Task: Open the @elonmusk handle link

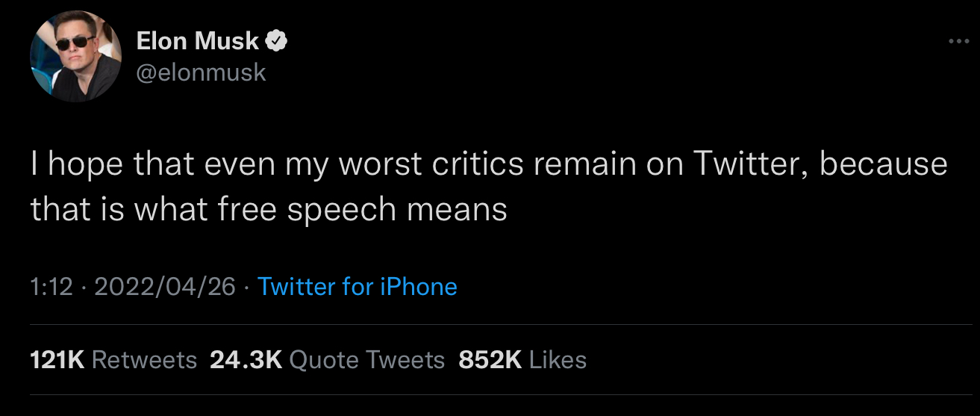Action: [x=201, y=72]
